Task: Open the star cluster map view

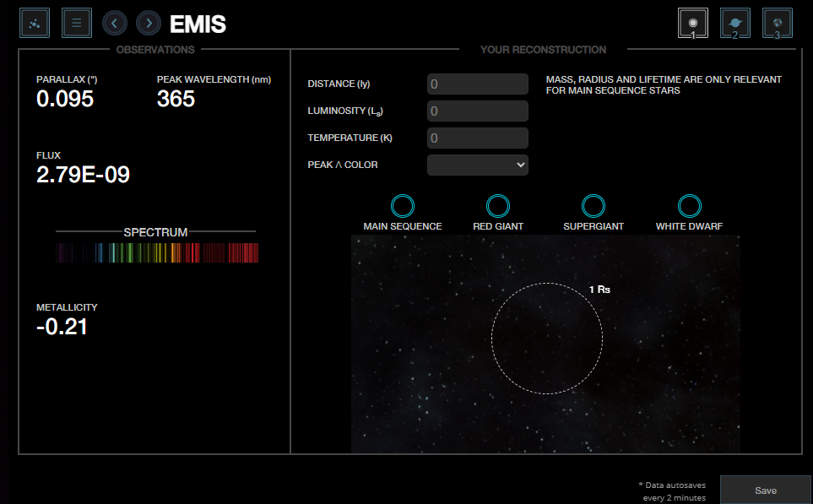Action: click(x=33, y=23)
